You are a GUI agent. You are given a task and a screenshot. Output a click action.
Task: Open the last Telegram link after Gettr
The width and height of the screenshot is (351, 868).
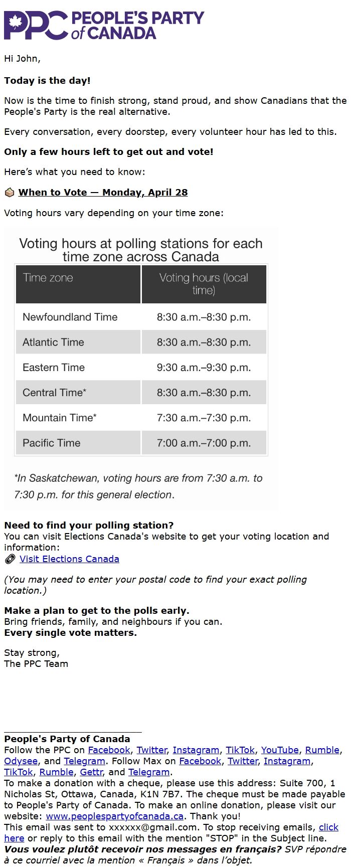pyautogui.click(x=149, y=772)
